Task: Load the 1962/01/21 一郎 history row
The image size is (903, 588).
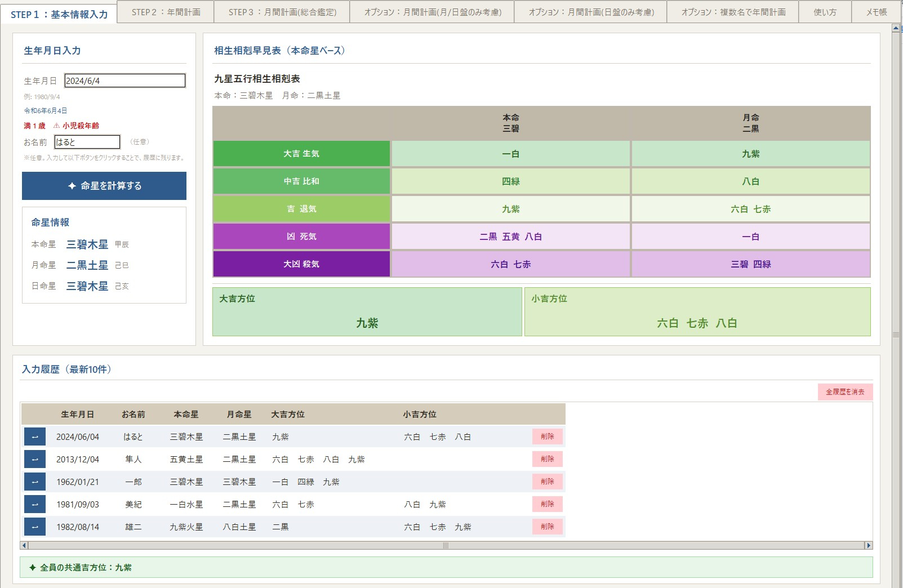Action: pos(35,482)
